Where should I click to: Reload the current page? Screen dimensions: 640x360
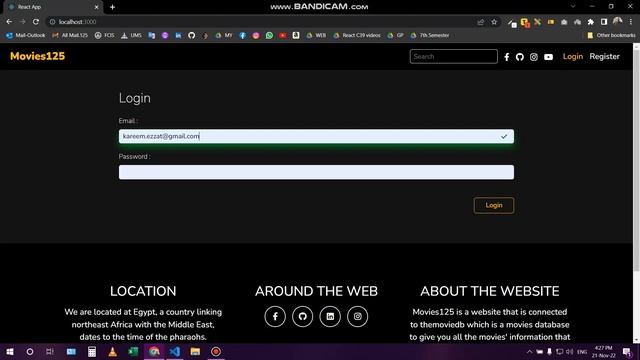[36, 22]
